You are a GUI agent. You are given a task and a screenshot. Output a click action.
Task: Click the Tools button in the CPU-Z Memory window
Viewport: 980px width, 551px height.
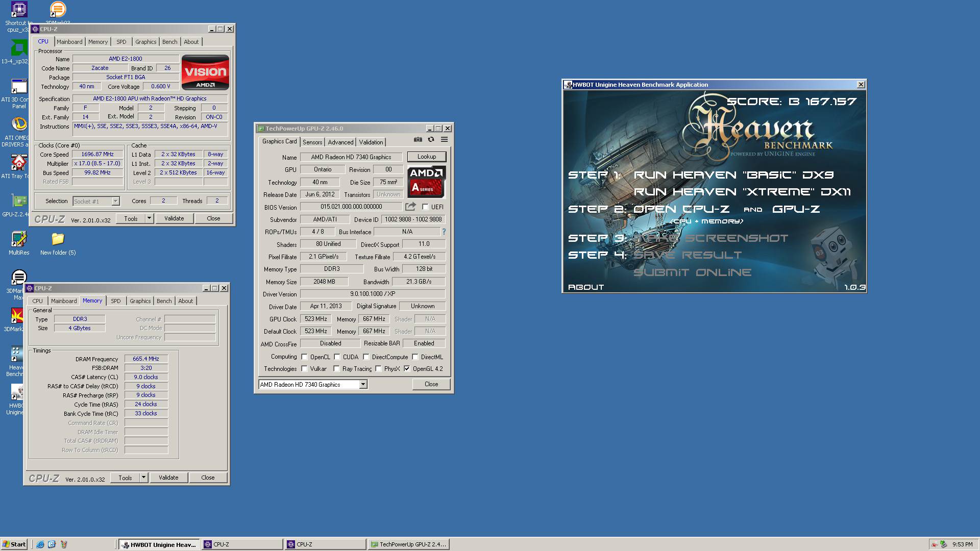pos(125,478)
